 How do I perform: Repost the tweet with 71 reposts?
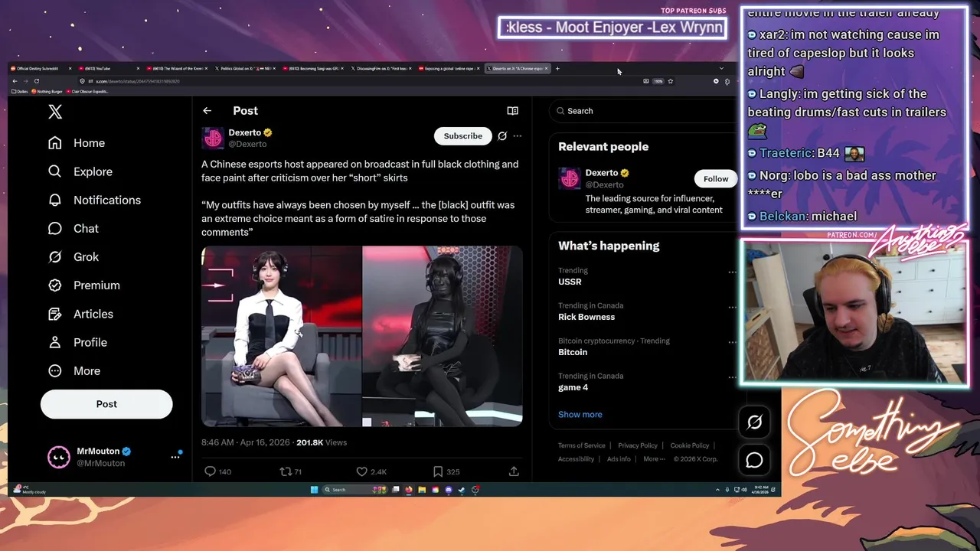coord(291,471)
